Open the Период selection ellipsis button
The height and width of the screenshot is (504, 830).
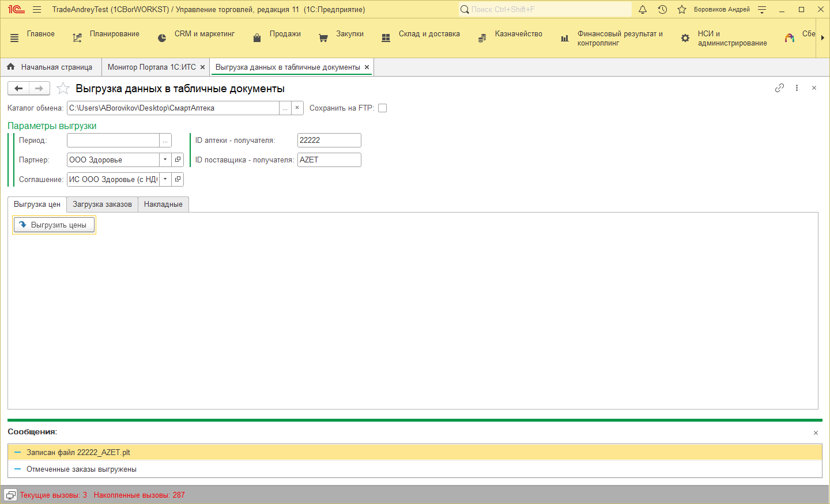pyautogui.click(x=165, y=141)
